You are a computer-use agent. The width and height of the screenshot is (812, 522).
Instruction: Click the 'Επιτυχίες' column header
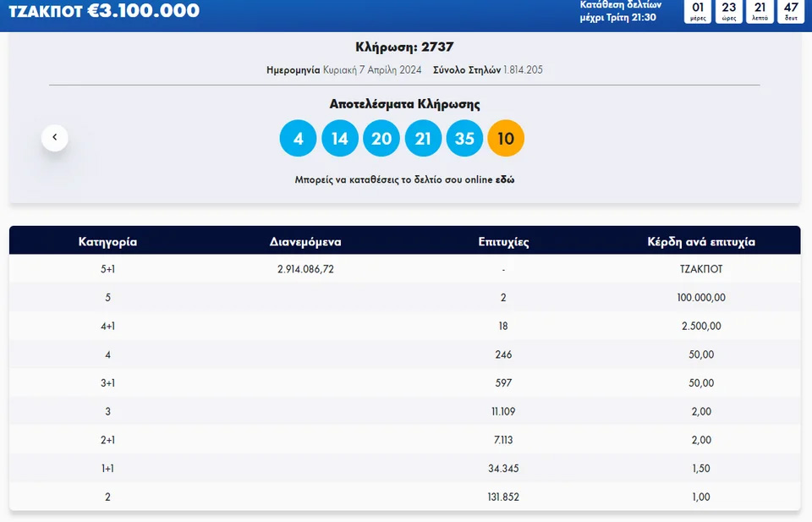click(x=503, y=241)
